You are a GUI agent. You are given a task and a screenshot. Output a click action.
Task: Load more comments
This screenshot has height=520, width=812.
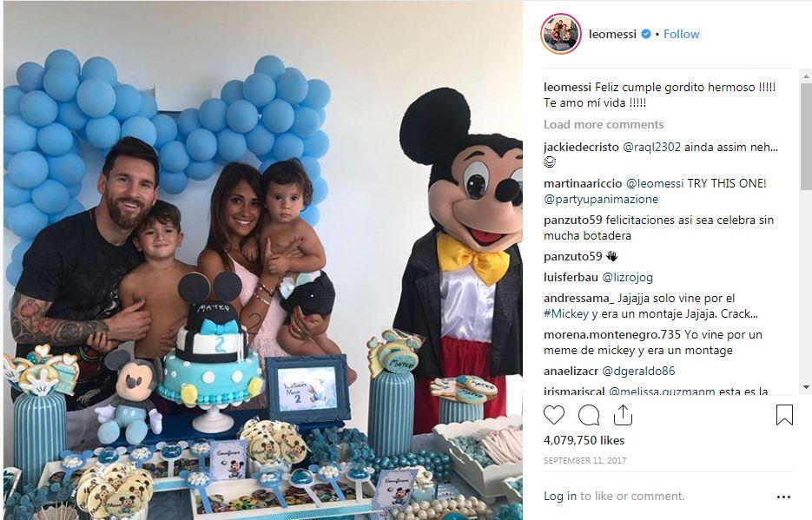(604, 125)
